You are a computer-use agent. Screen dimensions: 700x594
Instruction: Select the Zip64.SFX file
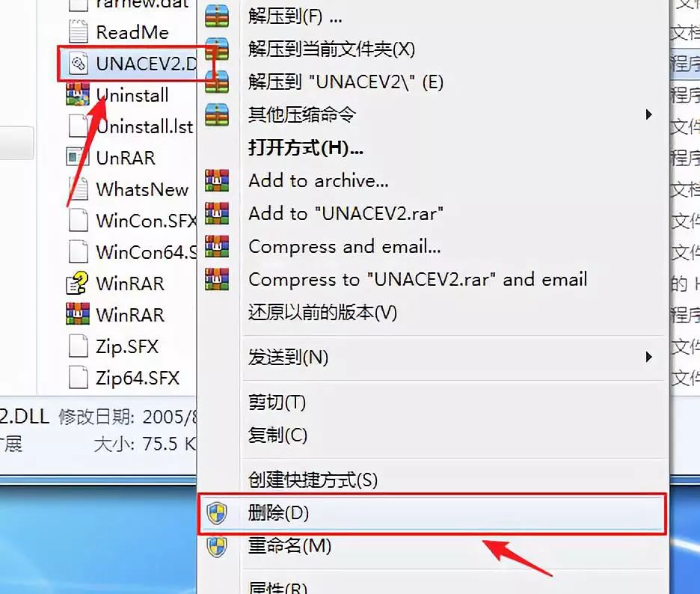124,378
